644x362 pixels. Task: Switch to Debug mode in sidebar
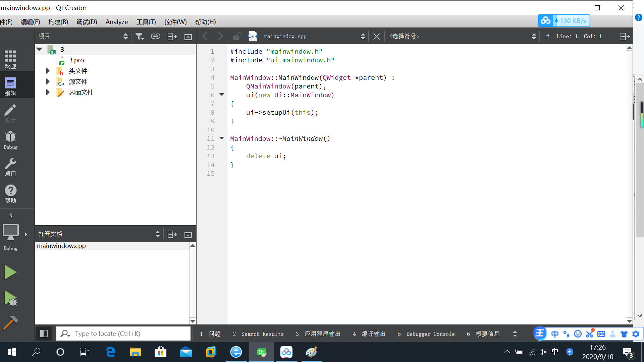[10, 140]
